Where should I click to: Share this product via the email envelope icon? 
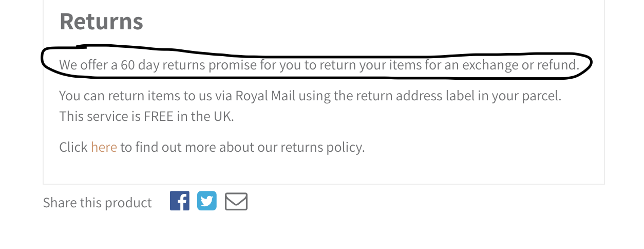tap(236, 201)
